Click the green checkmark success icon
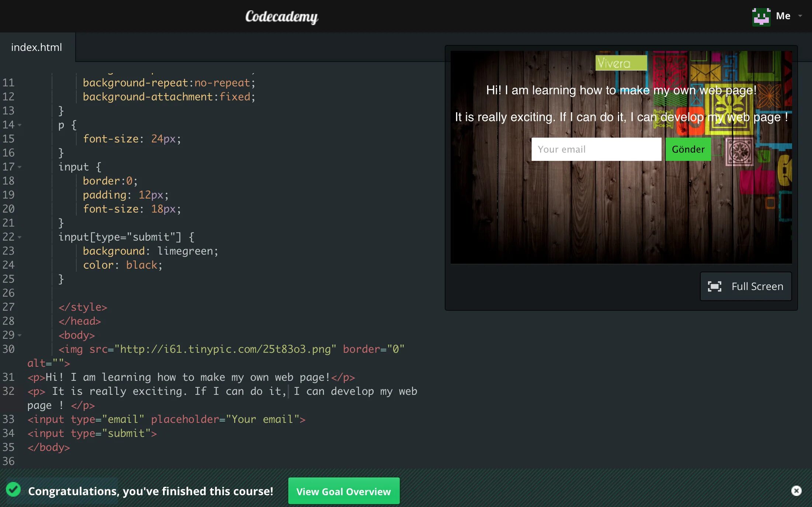Screen dimensions: 812x507 [x=13, y=490]
